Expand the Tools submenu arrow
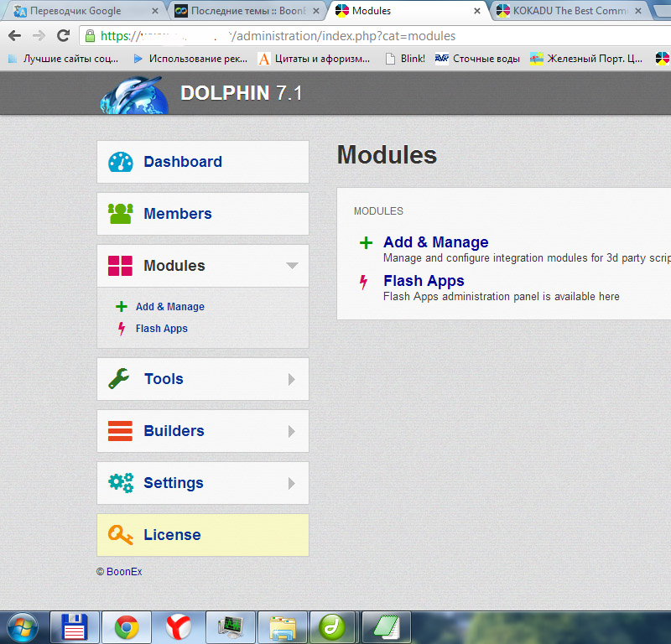671x644 pixels. click(x=292, y=379)
